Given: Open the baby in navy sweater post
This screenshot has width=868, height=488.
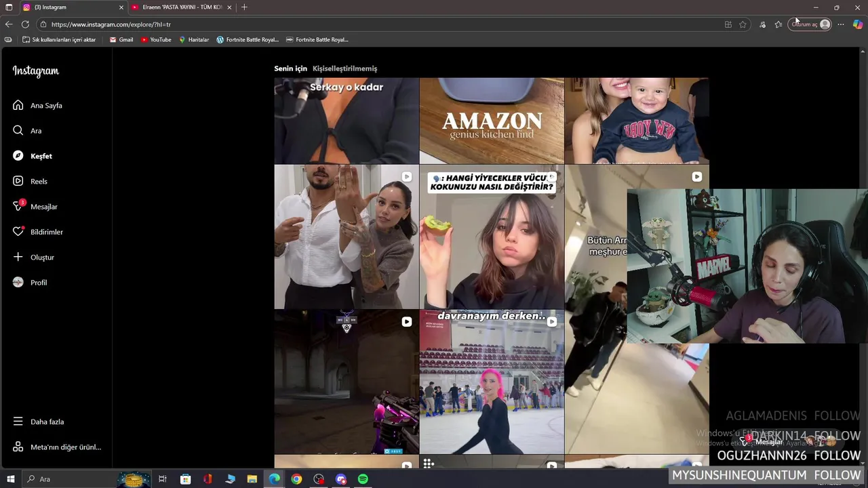Looking at the screenshot, I should click(x=637, y=121).
